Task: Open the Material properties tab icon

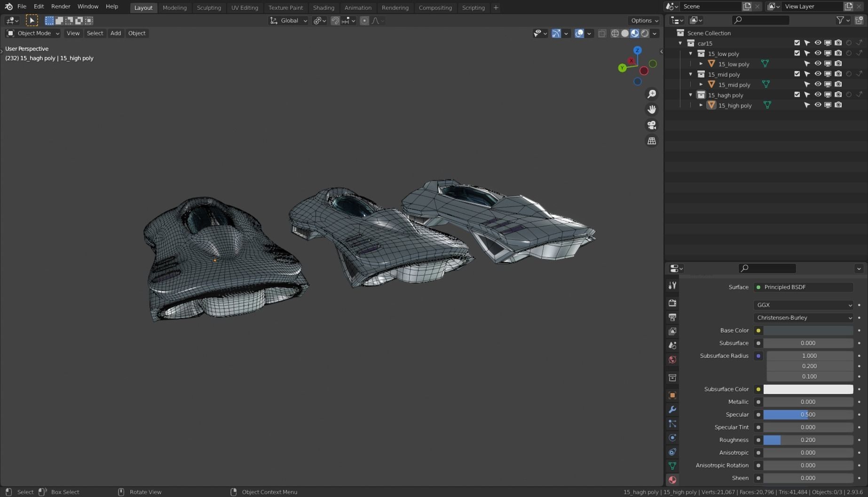Action: pos(672,480)
